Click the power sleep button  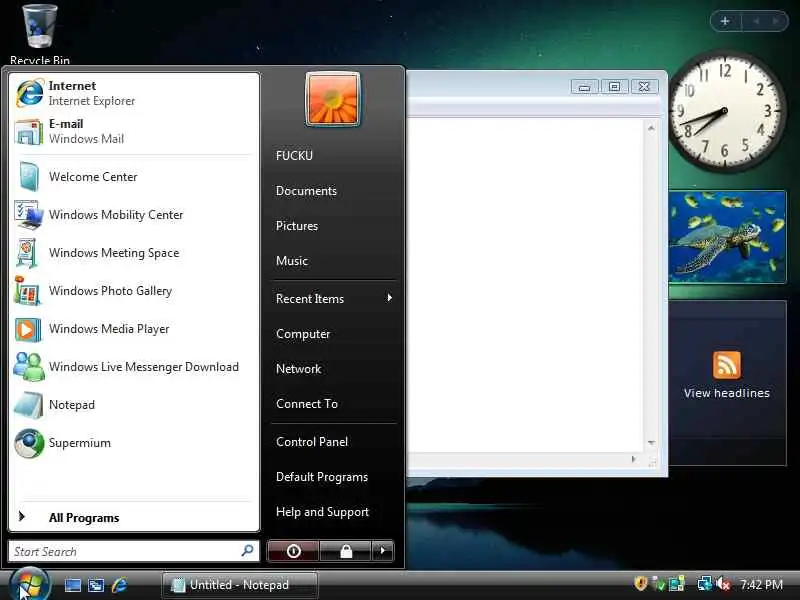click(x=293, y=551)
